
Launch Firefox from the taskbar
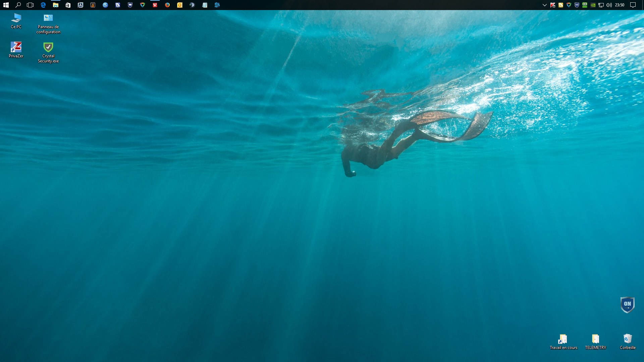[167, 5]
